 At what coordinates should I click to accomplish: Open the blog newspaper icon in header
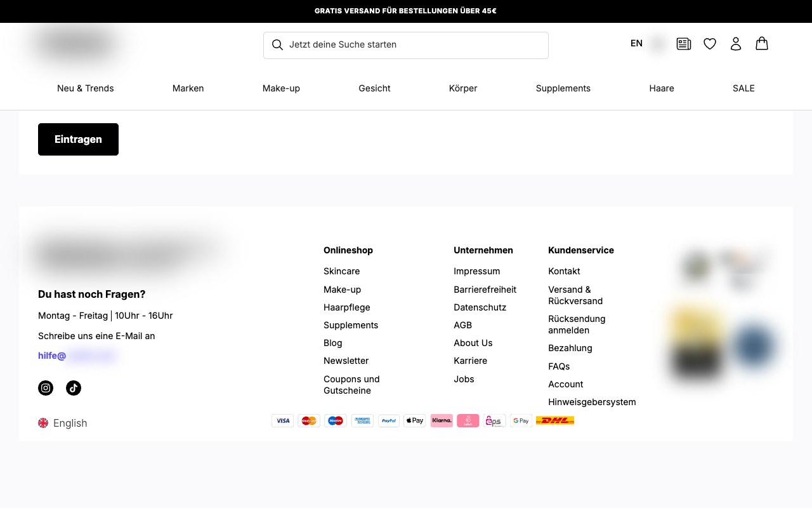[684, 44]
